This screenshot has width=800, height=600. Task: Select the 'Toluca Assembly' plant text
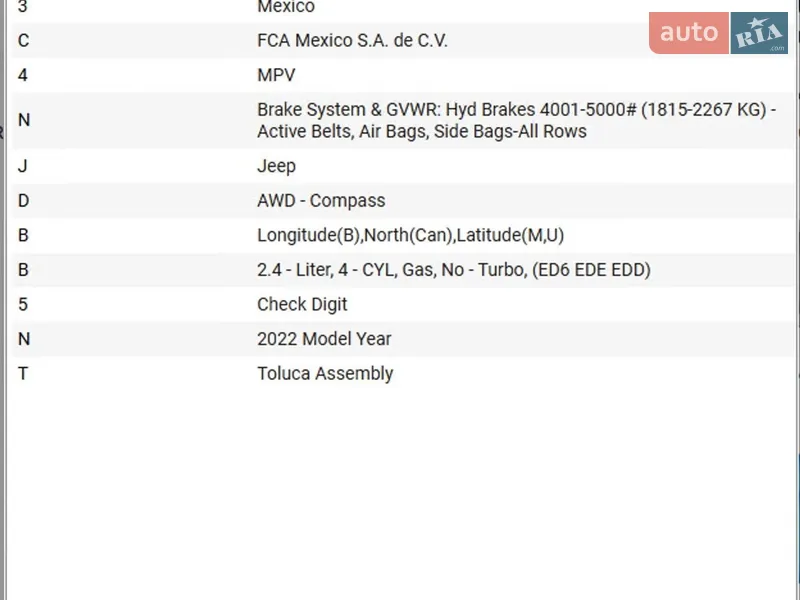[x=325, y=373]
